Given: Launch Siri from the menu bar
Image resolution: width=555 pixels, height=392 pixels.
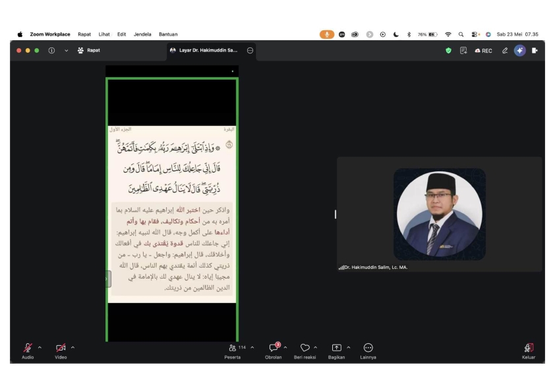Looking at the screenshot, I should tap(488, 34).
